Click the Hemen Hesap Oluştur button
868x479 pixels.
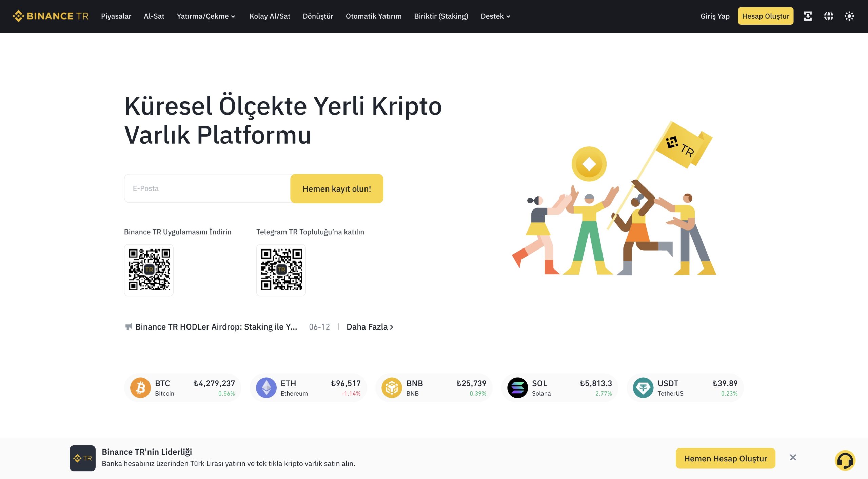(725, 458)
